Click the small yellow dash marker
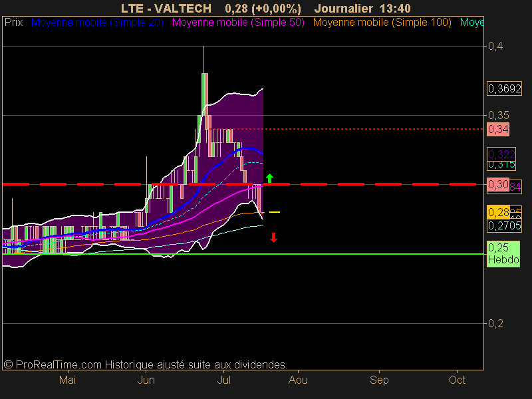532x399 pixels. pyautogui.click(x=275, y=212)
